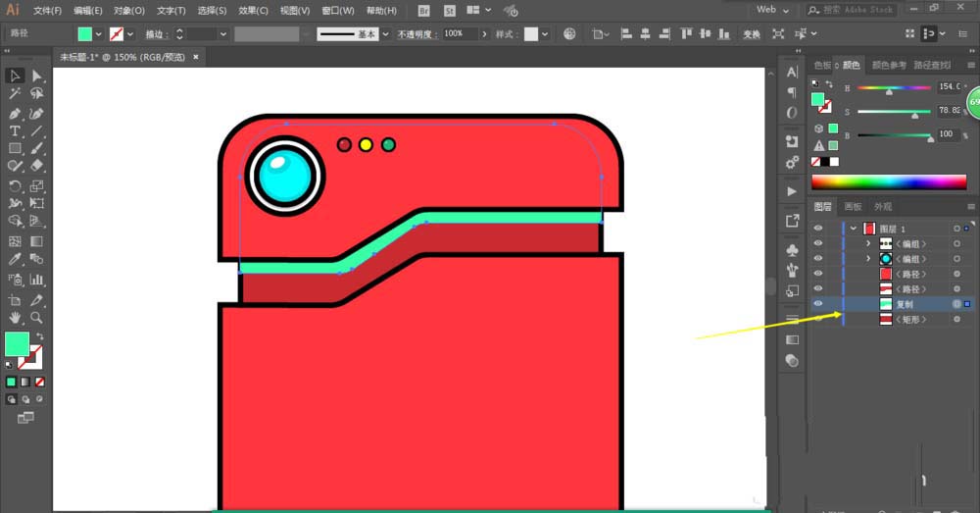The height and width of the screenshot is (513, 980).
Task: Open the 效果(C) menu
Action: click(253, 11)
